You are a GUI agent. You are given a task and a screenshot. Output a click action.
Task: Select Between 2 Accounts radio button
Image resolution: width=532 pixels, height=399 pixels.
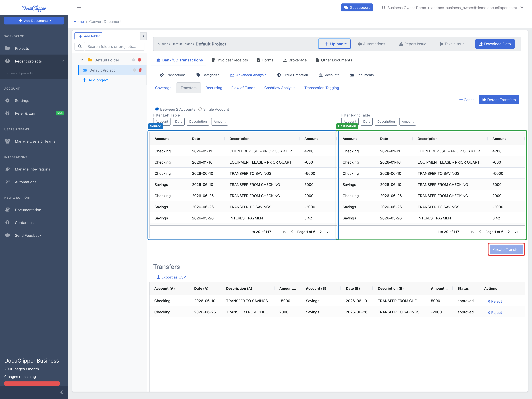(157, 109)
